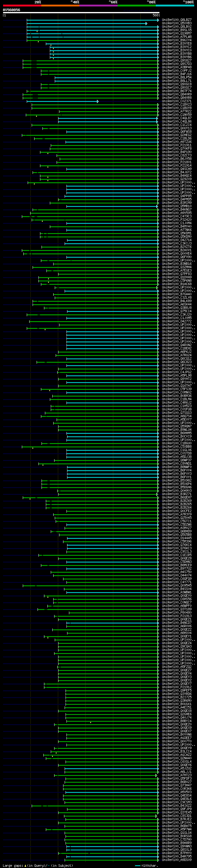Click the green ~80% identity legend bar
197x868 pixels.
click(x=137, y=6)
